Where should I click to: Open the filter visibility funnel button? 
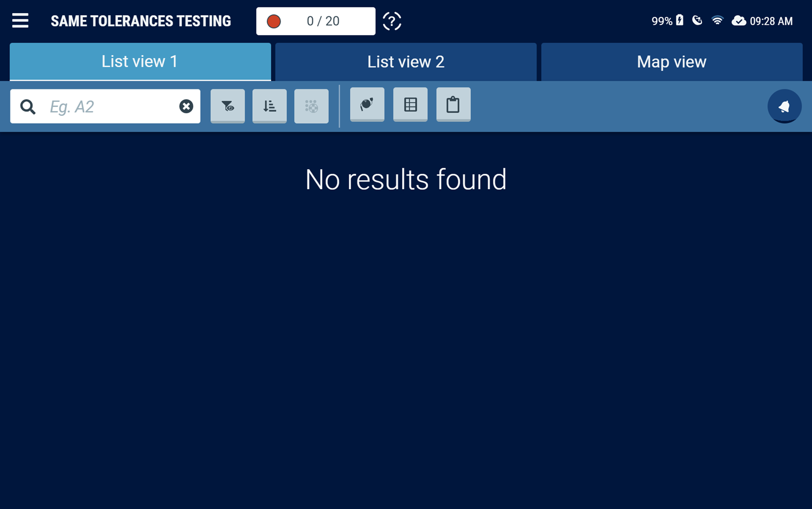click(x=227, y=106)
